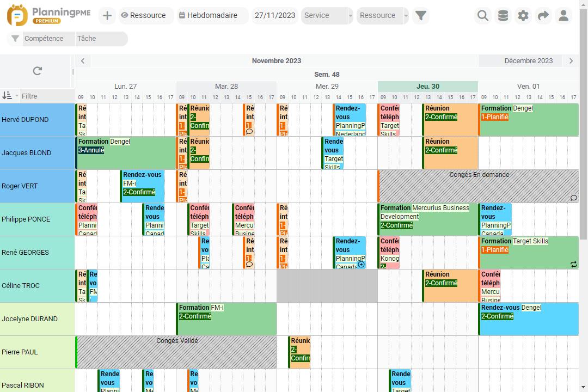Select resource Pascal RIBON
588x392 pixels.
coord(38,381)
